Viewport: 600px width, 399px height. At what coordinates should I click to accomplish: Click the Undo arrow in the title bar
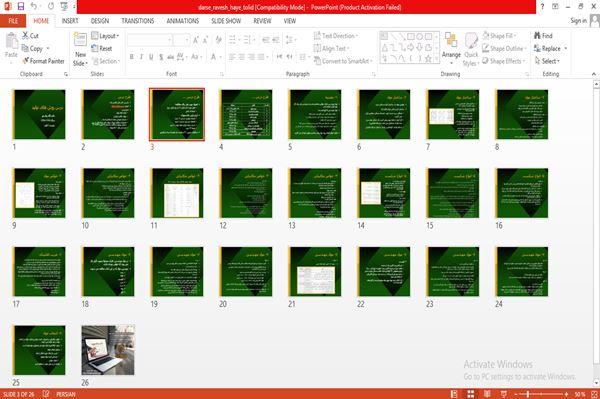tap(34, 6)
